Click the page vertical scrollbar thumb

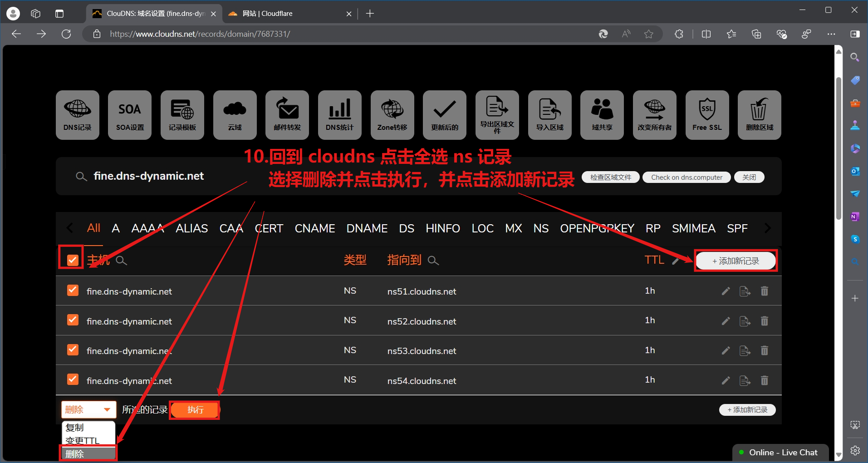(839, 148)
